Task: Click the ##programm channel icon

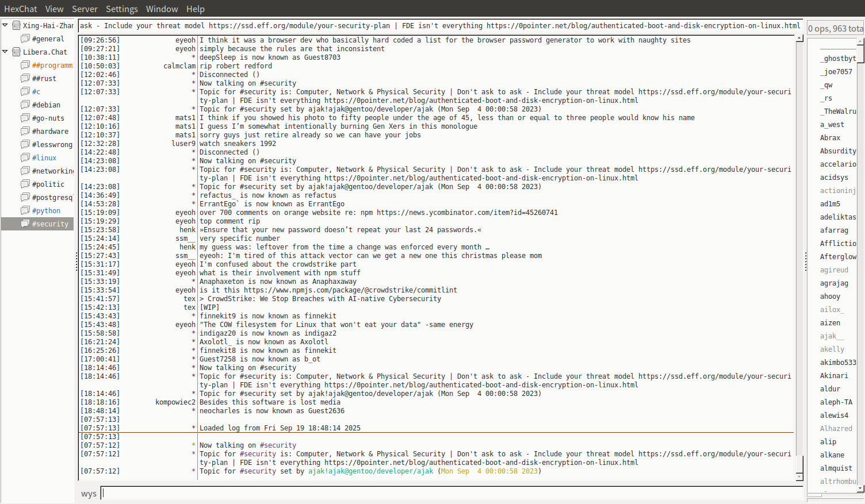Action: coord(25,65)
